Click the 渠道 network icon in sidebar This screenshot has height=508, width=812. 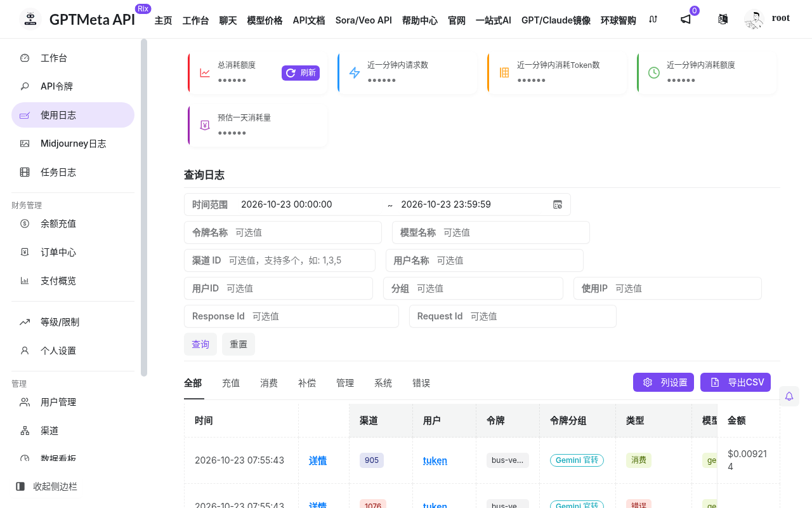tap(25, 431)
